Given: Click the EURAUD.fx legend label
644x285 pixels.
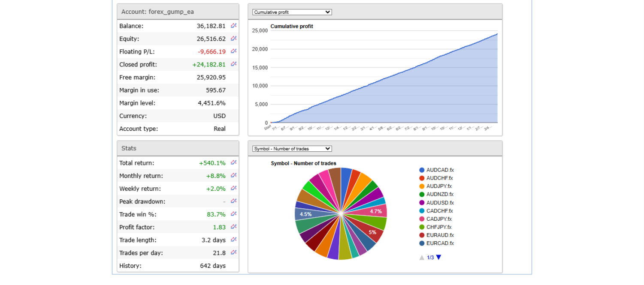Looking at the screenshot, I should pos(440,235).
